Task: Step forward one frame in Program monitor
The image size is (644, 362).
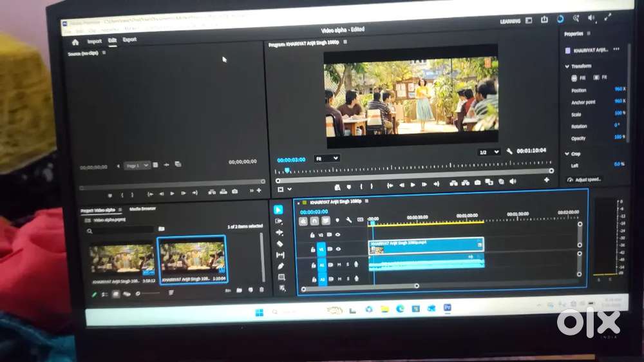Action: [x=424, y=184]
